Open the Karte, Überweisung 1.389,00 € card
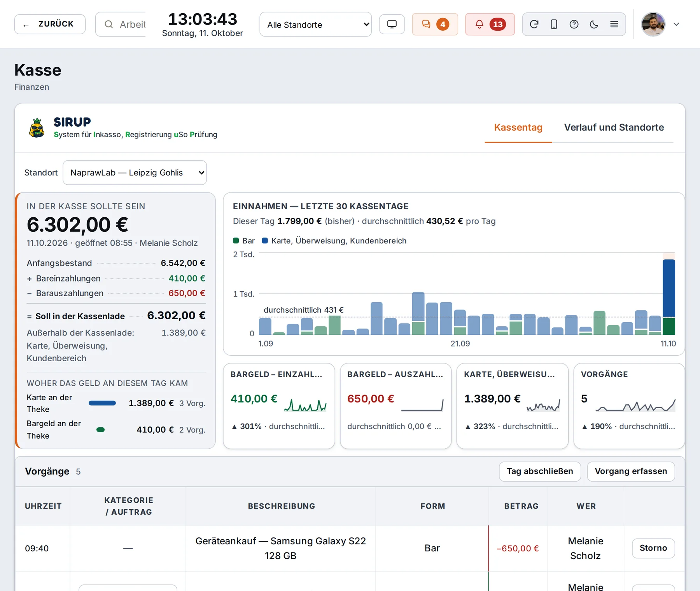Image resolution: width=700 pixels, height=591 pixels. click(512, 406)
